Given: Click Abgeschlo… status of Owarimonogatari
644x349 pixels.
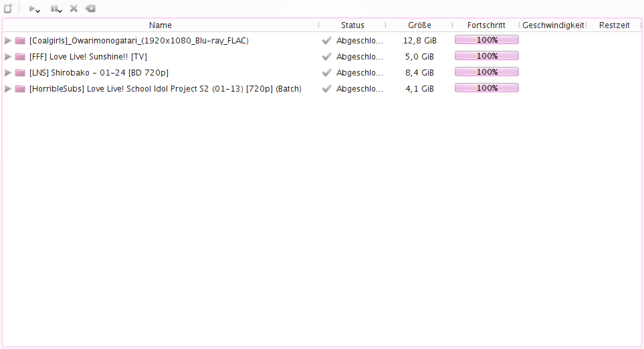Looking at the screenshot, I should 360,41.
